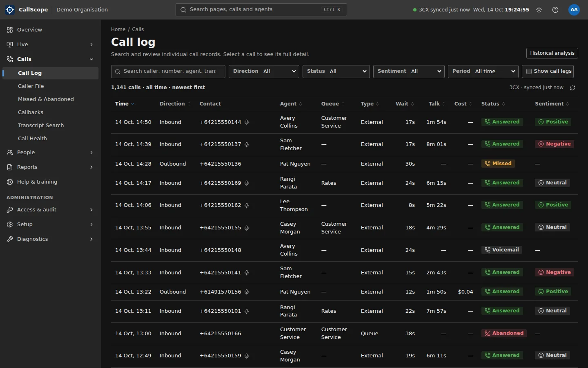
Task: Click the Overview grid icon in sidebar
Action: (10, 30)
